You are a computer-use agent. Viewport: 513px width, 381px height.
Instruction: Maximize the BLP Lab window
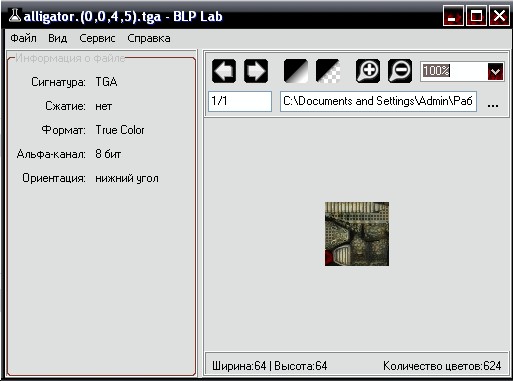(x=476, y=16)
